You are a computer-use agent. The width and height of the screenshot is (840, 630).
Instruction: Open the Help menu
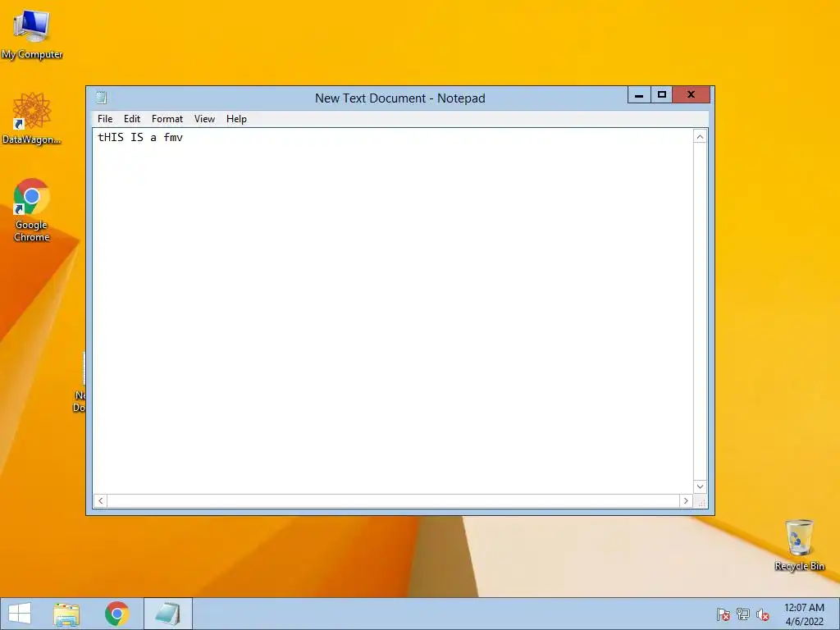click(x=236, y=119)
